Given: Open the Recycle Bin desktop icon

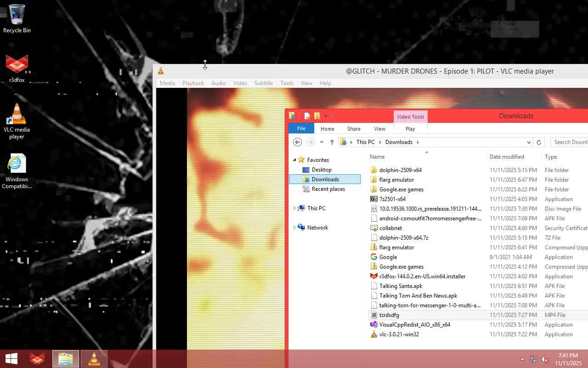Looking at the screenshot, I should tap(17, 18).
